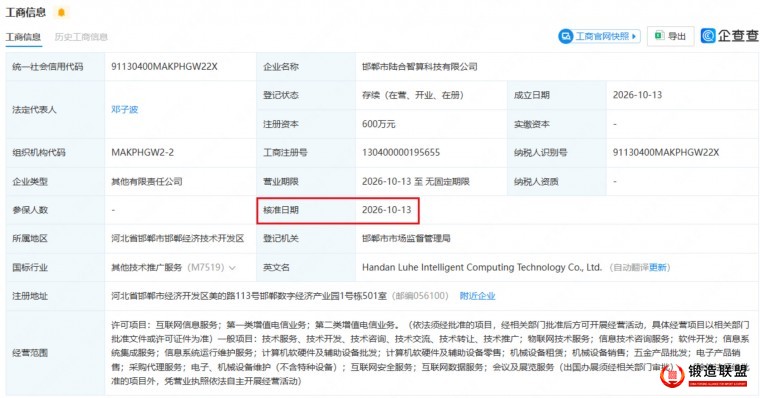Screen dimensions: 760x398
Task: Select credit code 91130400MAKPHGW22X in 统一社会信用代码 row
Action: coord(164,67)
